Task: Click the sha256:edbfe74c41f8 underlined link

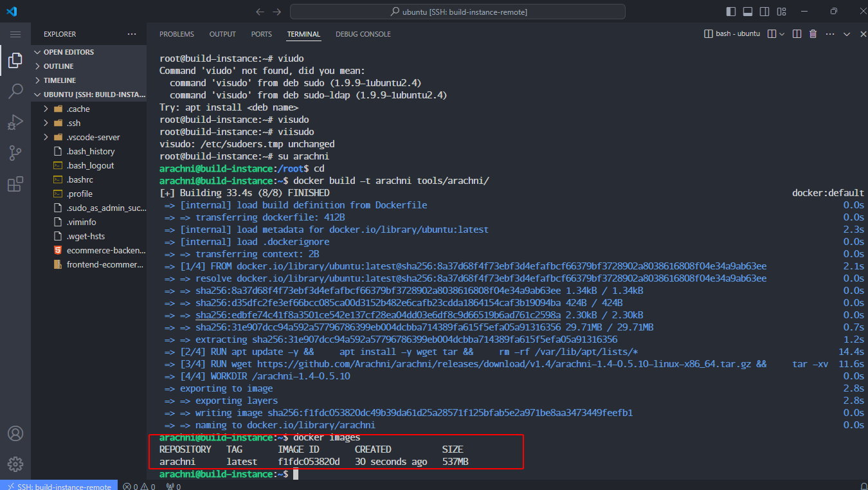Action: coord(378,315)
